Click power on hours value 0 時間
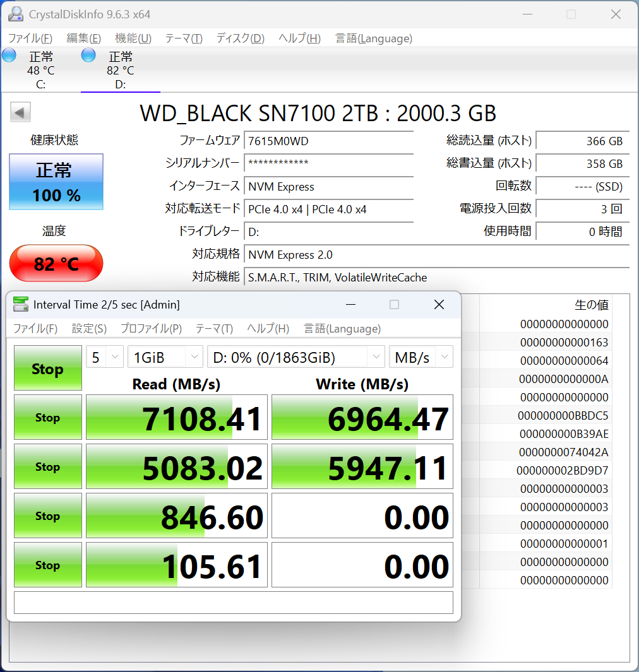Image resolution: width=639 pixels, height=672 pixels. click(583, 232)
